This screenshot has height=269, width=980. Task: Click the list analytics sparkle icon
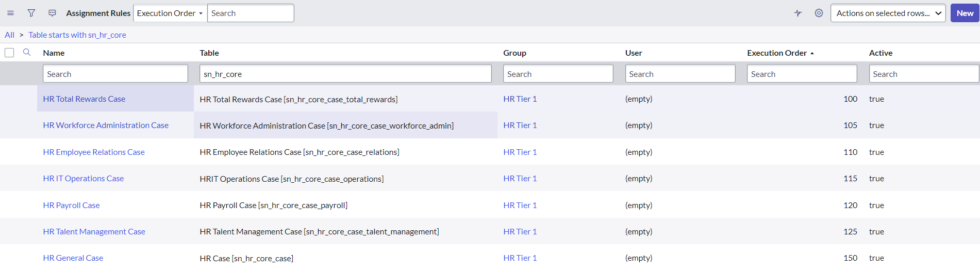[798, 13]
